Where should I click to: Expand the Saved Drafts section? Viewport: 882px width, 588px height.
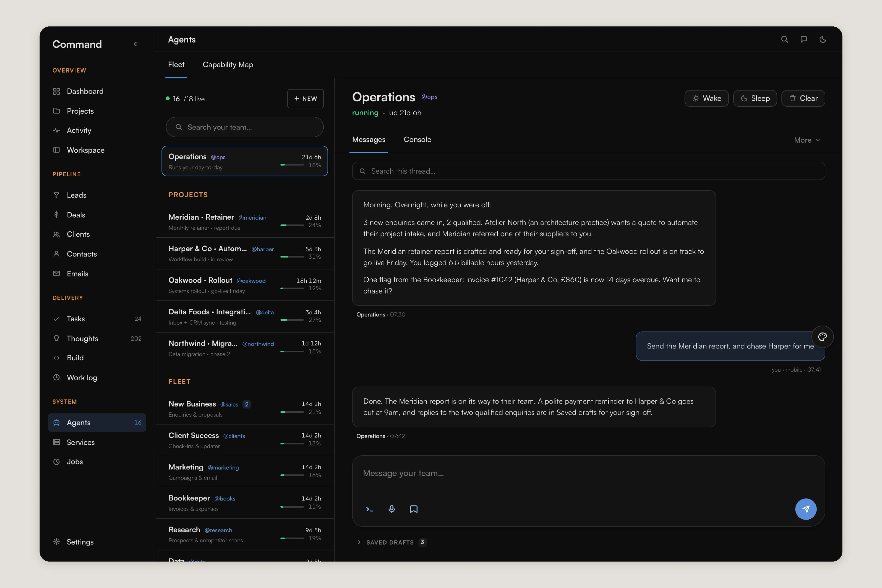click(392, 542)
